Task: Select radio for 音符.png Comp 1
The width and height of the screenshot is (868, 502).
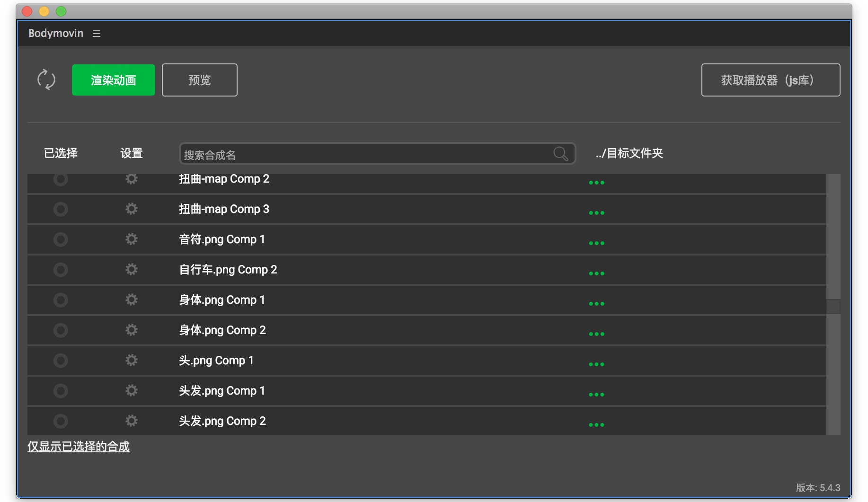Action: [x=61, y=239]
